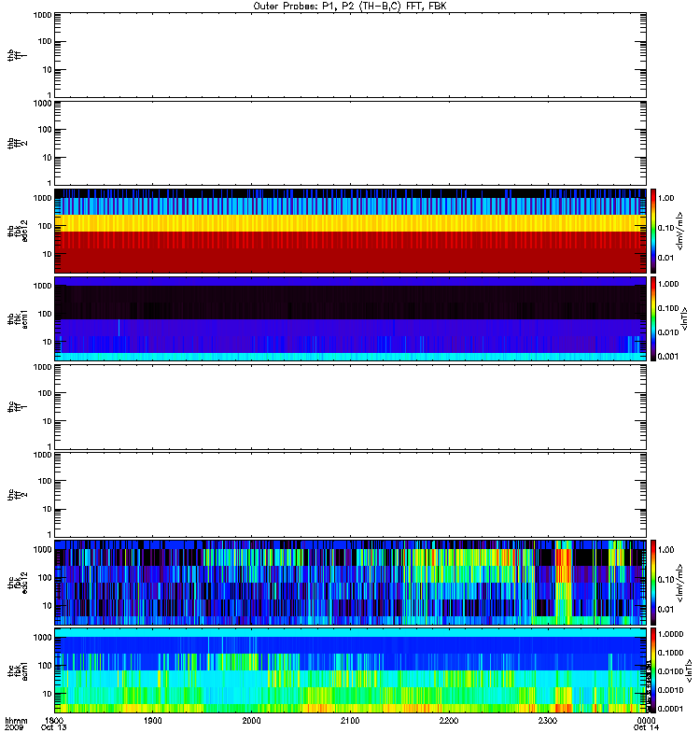Viewport: 700px width, 747px height.
Task: Click "0.10" on the thc edc12 color bar
Action: 666,579
